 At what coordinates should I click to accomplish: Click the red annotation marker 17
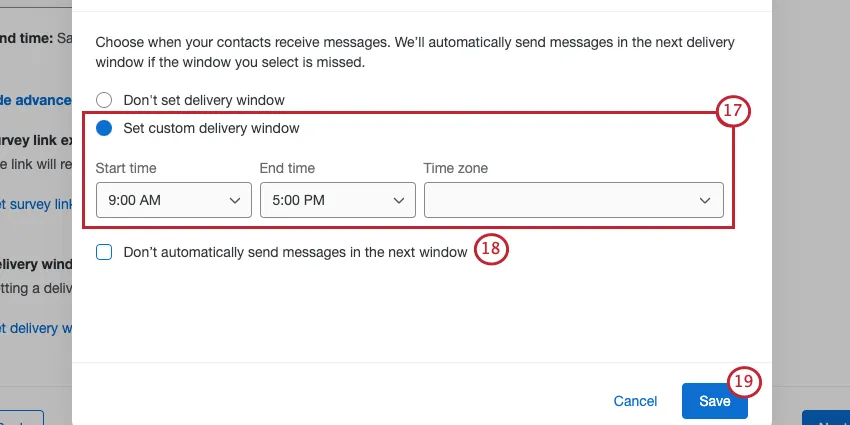(x=733, y=110)
